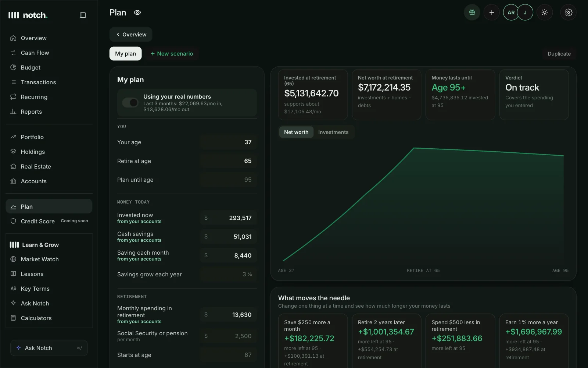
Task: Switch chart to Net worth tab
Action: pos(296,132)
